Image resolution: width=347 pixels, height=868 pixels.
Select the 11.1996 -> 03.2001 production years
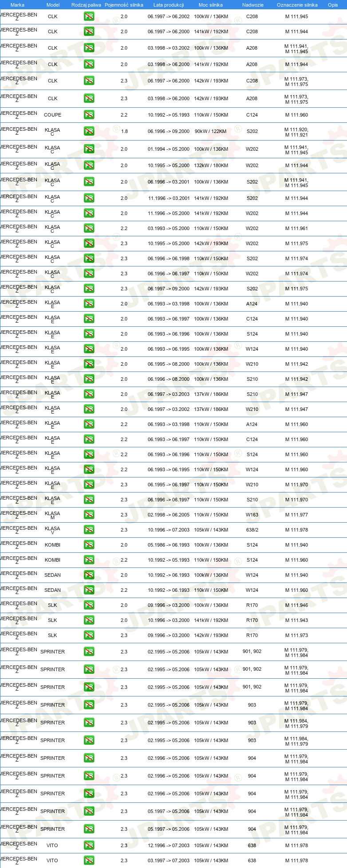(x=169, y=198)
